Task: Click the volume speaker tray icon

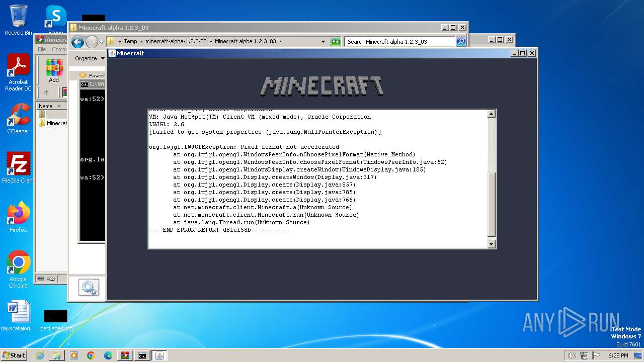Action: (x=572, y=355)
